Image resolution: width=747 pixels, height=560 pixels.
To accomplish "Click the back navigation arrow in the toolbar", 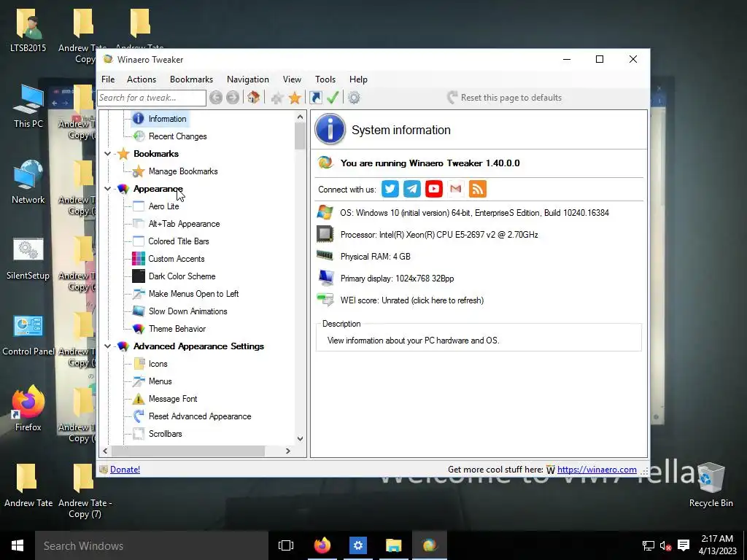I will [x=216, y=98].
